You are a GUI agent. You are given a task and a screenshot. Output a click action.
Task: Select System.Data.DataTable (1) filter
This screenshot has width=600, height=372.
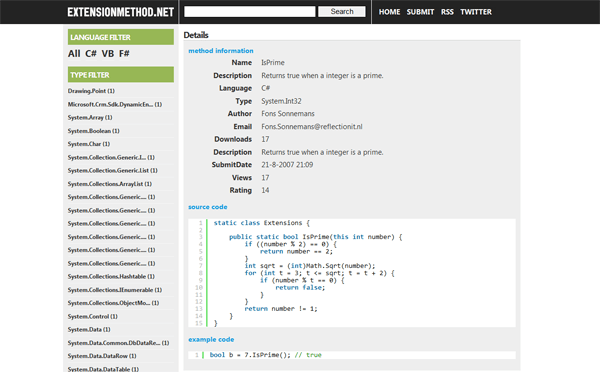[103, 369]
